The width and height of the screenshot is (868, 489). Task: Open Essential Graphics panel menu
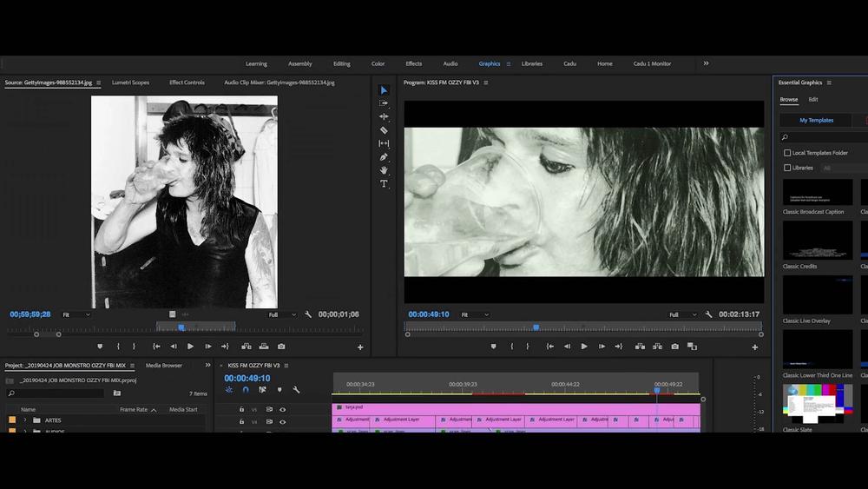(x=829, y=83)
